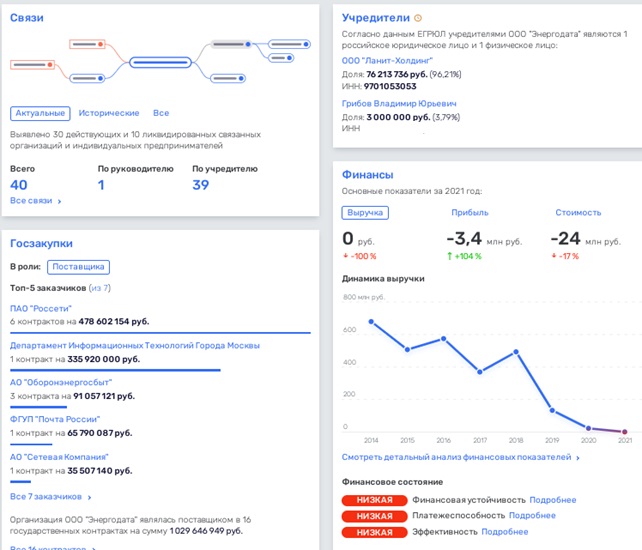This screenshot has height=550, width=642.
Task: Click the chevron after Все связи
Action: point(59,201)
